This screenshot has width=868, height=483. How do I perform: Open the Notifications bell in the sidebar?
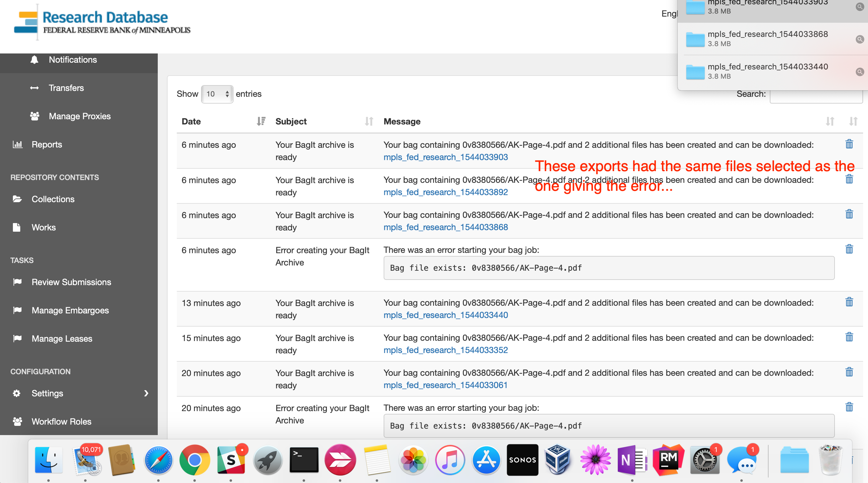tap(34, 60)
